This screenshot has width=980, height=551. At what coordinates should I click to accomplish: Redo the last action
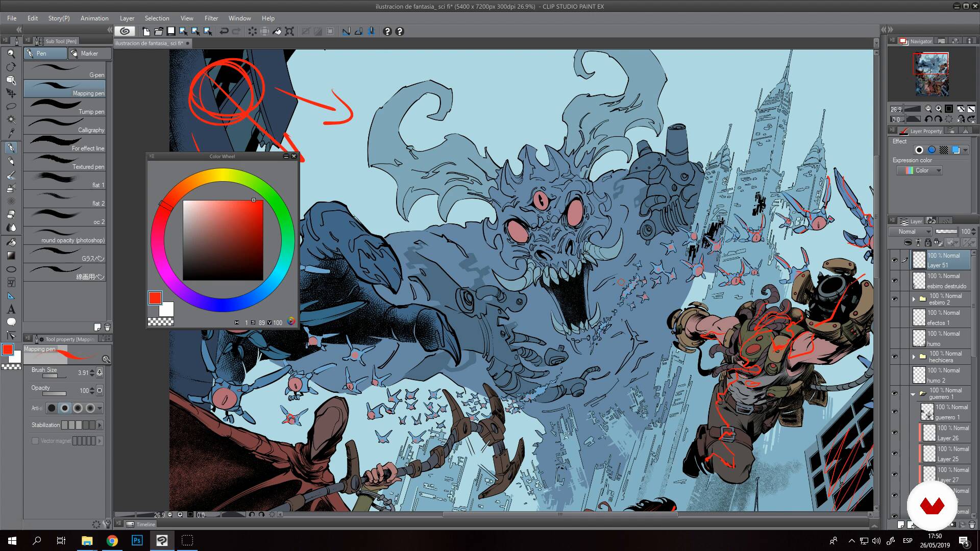(x=236, y=31)
